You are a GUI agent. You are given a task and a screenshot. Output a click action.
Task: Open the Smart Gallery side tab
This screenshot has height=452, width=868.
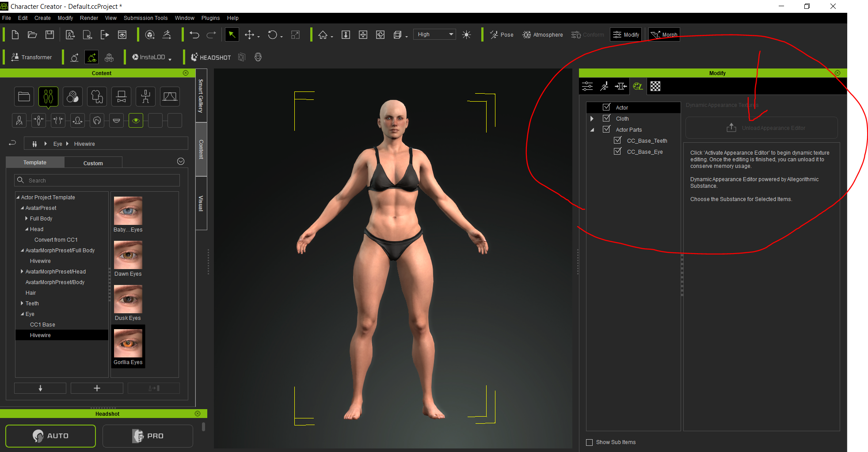(x=201, y=95)
